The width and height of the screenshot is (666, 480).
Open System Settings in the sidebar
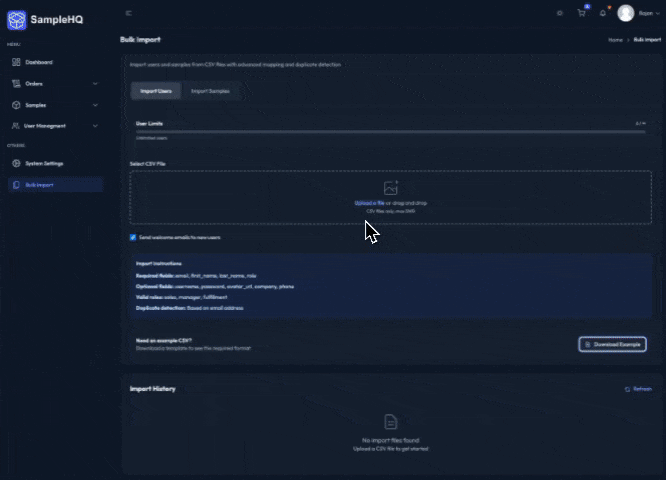pos(44,163)
